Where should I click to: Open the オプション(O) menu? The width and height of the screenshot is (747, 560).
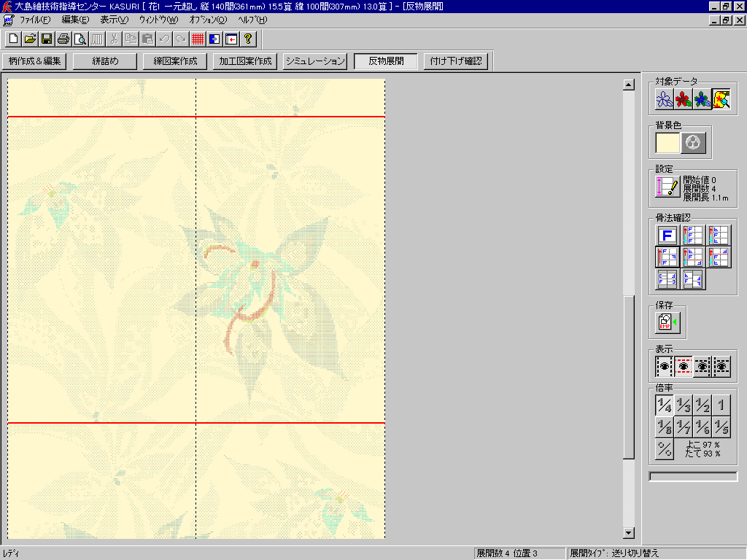(208, 19)
